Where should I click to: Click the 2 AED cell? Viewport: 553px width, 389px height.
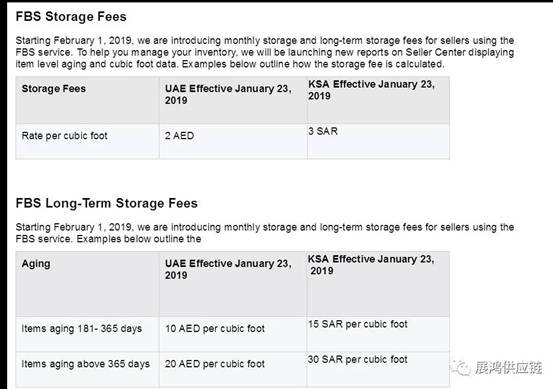click(233, 141)
